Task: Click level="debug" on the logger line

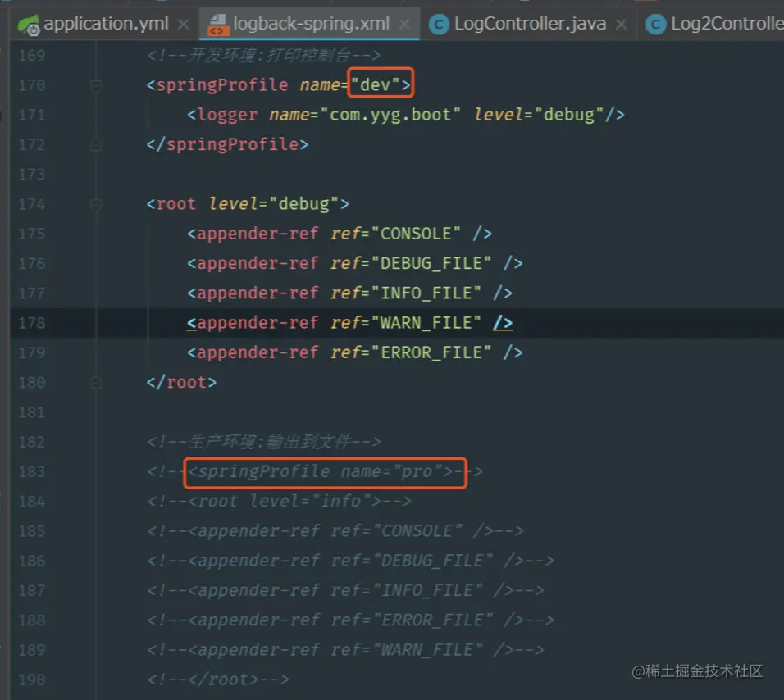Action: pos(539,115)
